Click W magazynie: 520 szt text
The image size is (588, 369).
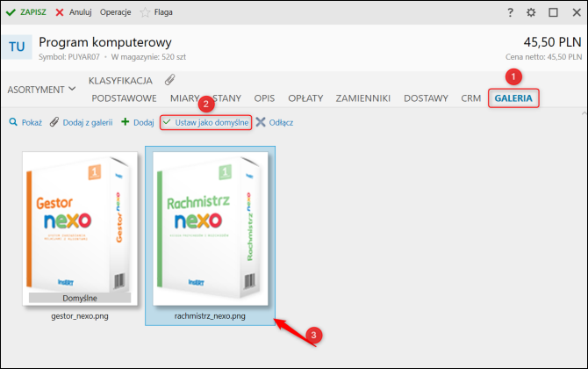(148, 57)
